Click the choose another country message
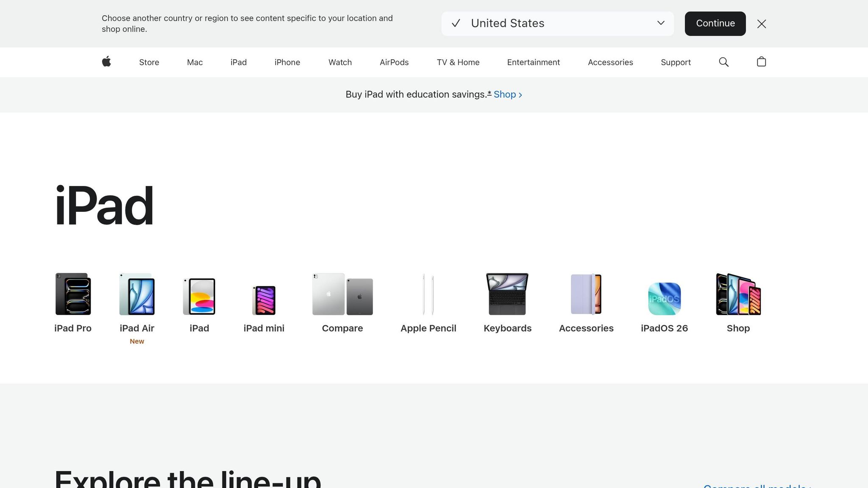This screenshot has height=488, width=868. click(x=247, y=24)
